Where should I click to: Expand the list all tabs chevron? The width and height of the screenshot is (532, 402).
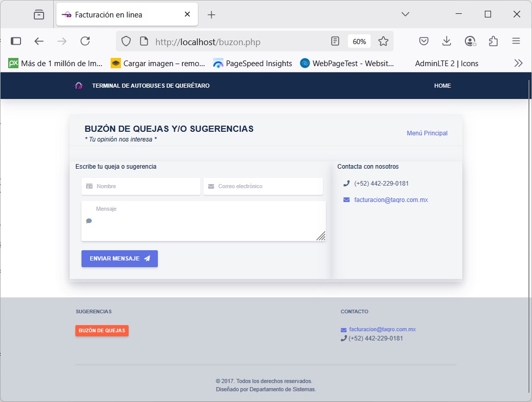click(x=405, y=14)
